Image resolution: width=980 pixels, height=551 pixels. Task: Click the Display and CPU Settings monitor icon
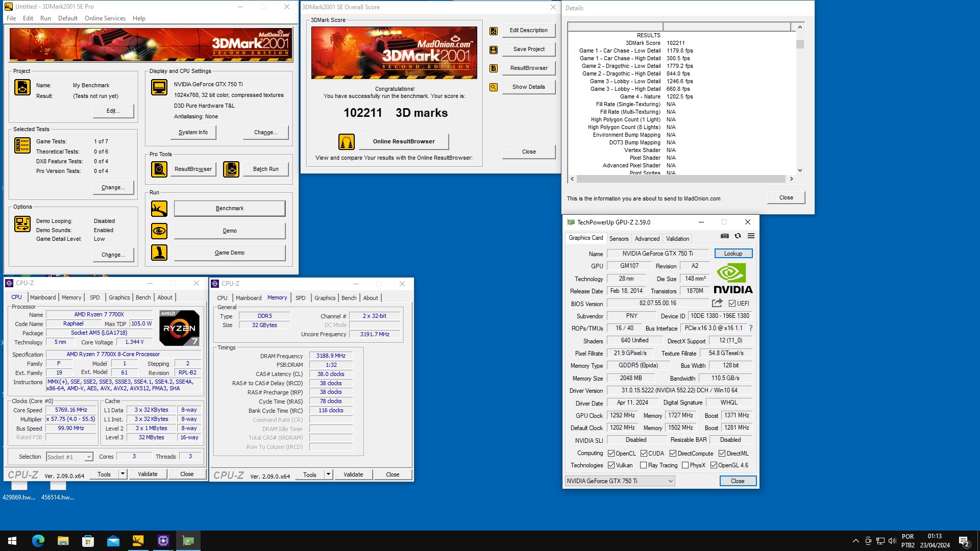(x=159, y=88)
